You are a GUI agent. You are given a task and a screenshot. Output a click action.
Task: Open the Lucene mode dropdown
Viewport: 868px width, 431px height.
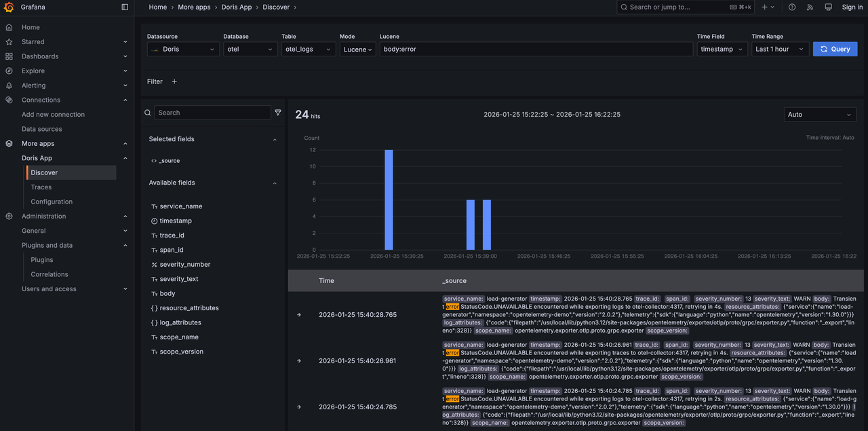tap(357, 48)
